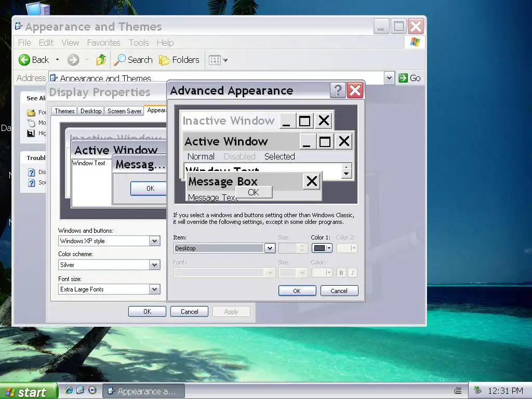Toggle the Folders pane button
This screenshot has width=532, height=399.
click(x=179, y=60)
